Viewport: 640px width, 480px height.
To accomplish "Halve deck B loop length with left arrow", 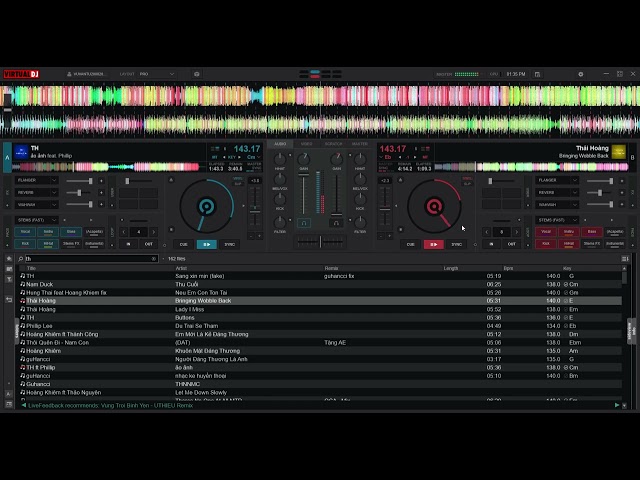I will click(x=487, y=232).
